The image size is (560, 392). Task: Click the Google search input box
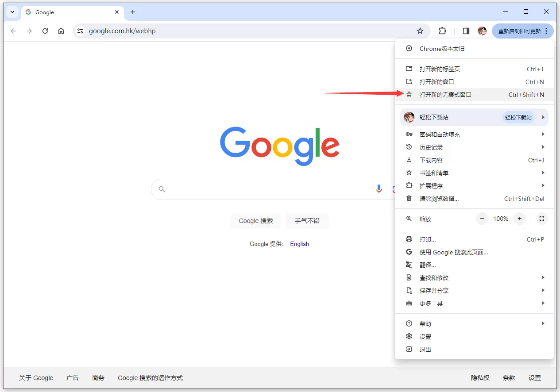pos(272,189)
